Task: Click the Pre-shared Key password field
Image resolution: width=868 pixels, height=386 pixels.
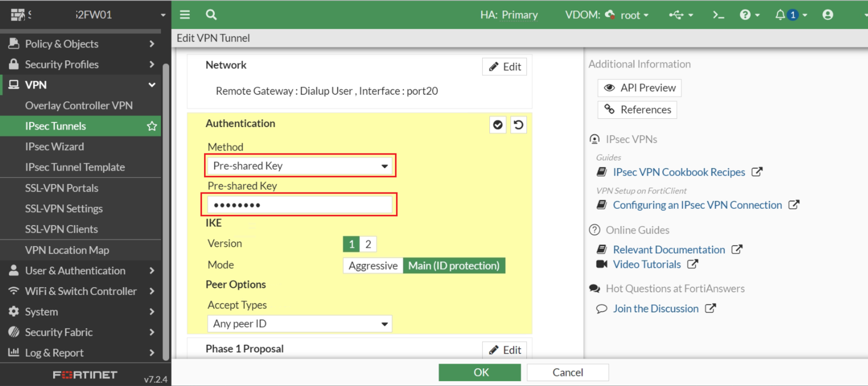Action: tap(300, 205)
